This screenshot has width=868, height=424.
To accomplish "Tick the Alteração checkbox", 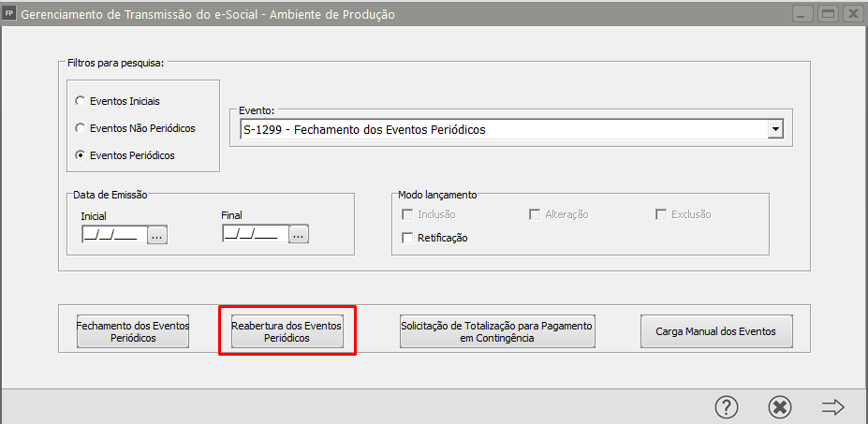I will 536,214.
